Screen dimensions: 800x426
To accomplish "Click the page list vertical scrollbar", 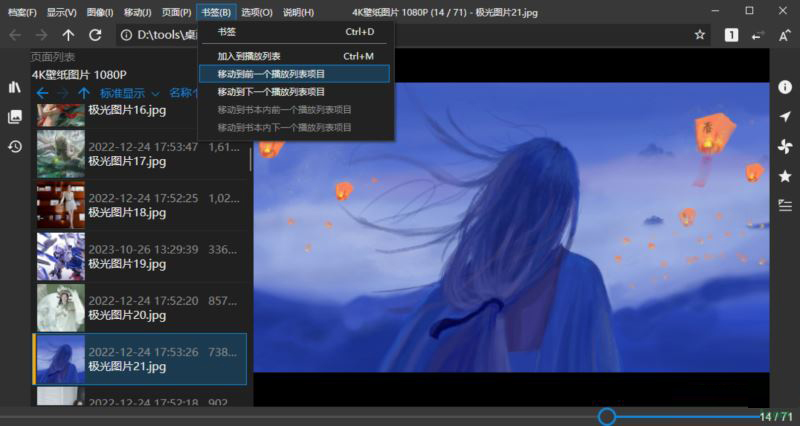I will [250, 159].
